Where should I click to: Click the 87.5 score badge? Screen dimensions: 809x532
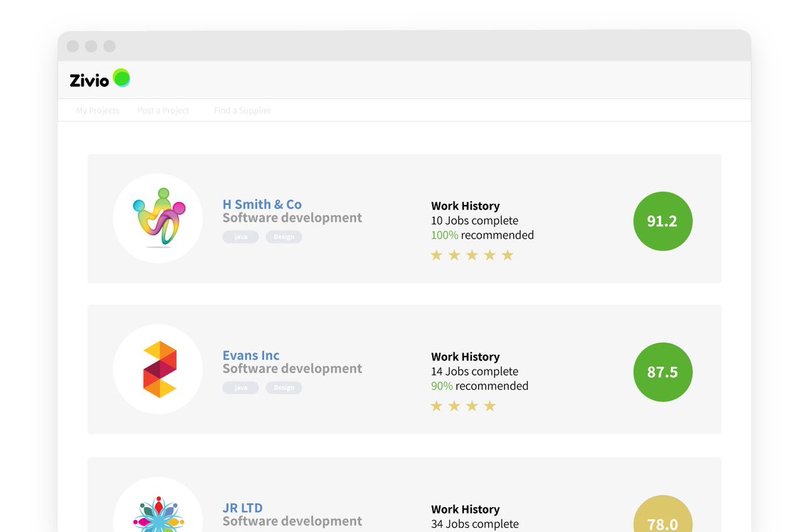[663, 372]
